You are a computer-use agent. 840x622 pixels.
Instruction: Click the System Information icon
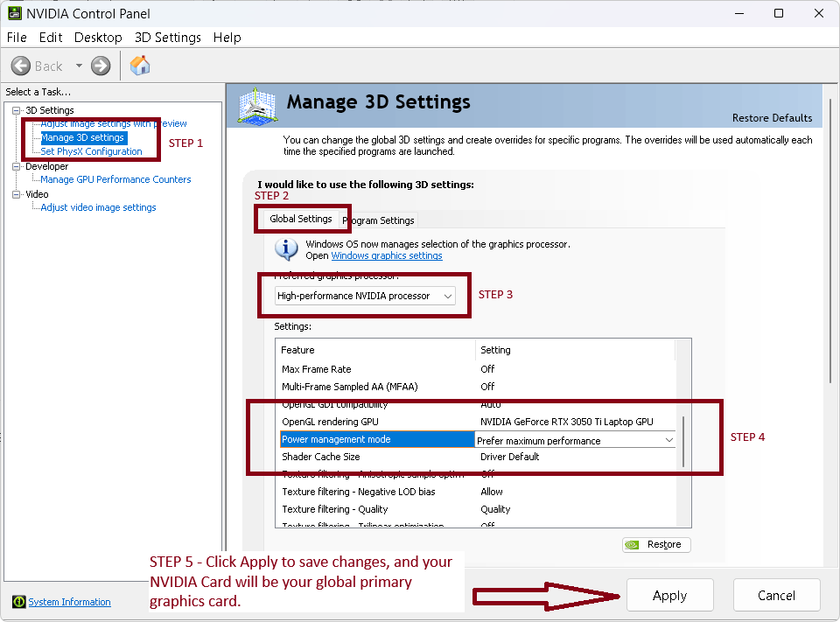coord(18,602)
